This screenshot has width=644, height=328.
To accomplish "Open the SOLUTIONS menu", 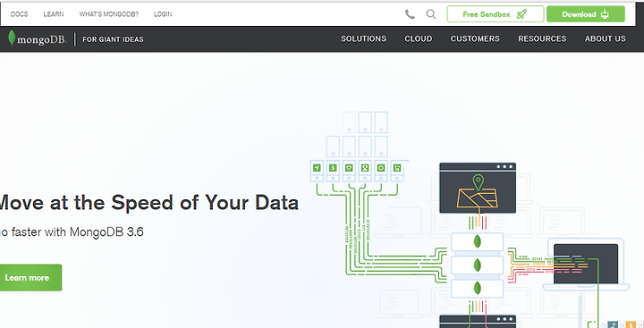I will pos(363,38).
